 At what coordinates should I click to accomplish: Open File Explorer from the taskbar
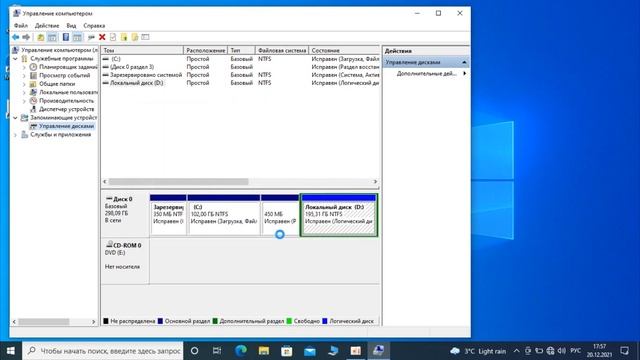pos(264,351)
